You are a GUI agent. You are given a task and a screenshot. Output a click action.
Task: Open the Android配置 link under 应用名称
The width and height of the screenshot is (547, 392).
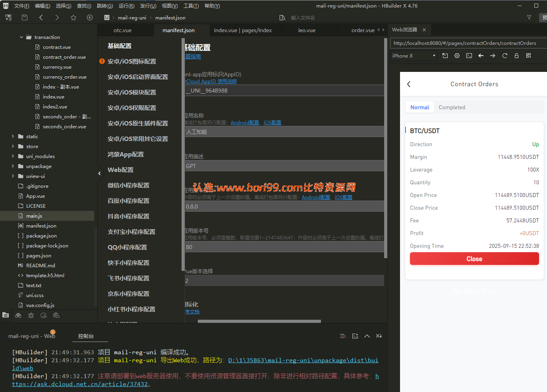pos(245,123)
